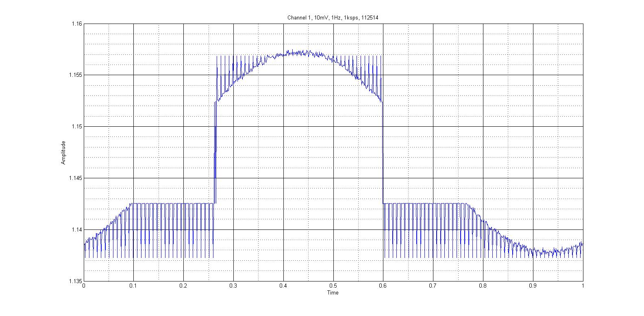Image resolution: width=644 pixels, height=316 pixels.
Task: Click the x-axis tick label "0.6"
Action: pos(383,286)
